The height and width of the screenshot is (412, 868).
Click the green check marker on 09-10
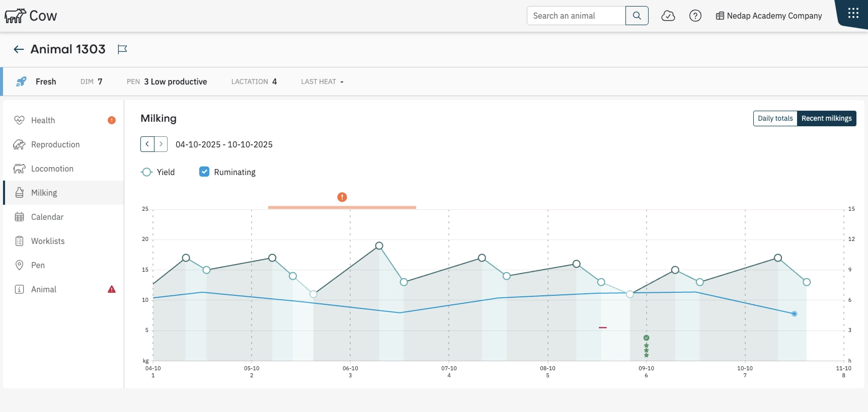point(646,338)
